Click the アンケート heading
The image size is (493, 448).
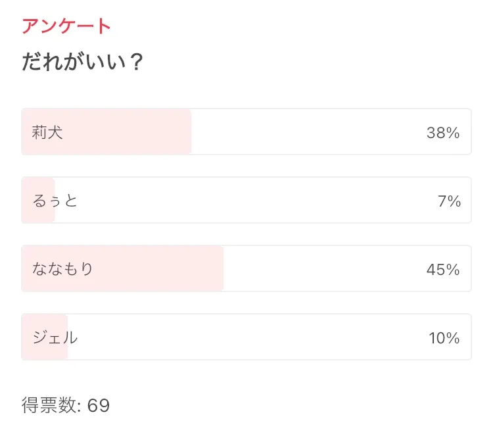[x=66, y=26]
